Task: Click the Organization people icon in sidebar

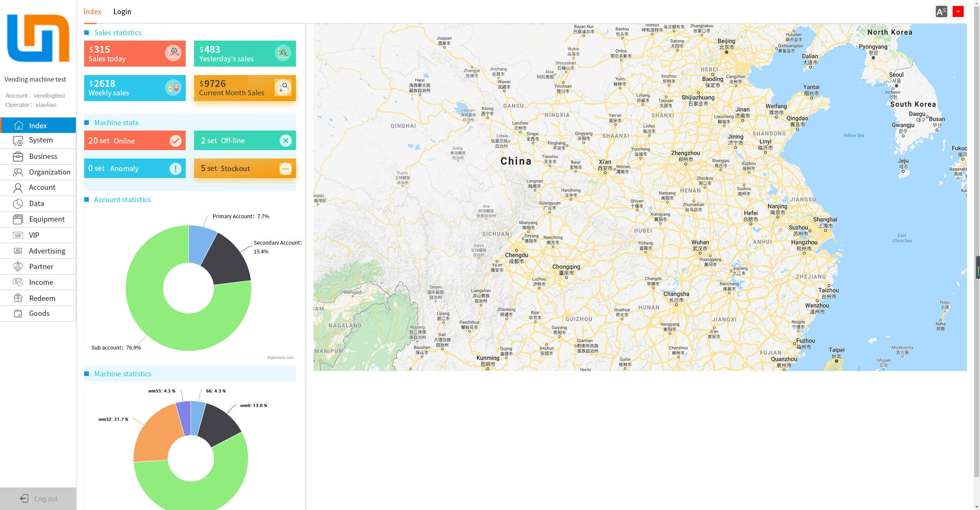Action: click(18, 172)
